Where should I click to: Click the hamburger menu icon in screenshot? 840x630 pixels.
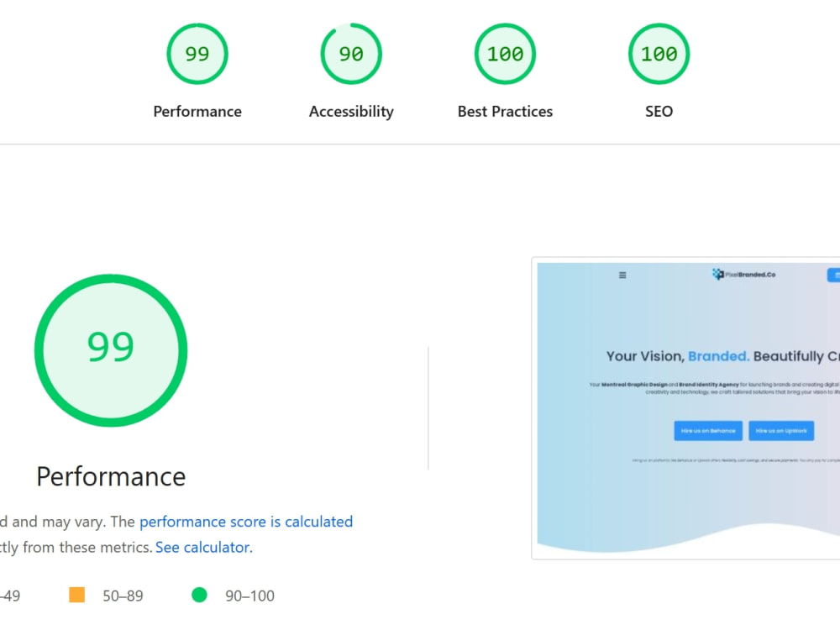(622, 275)
